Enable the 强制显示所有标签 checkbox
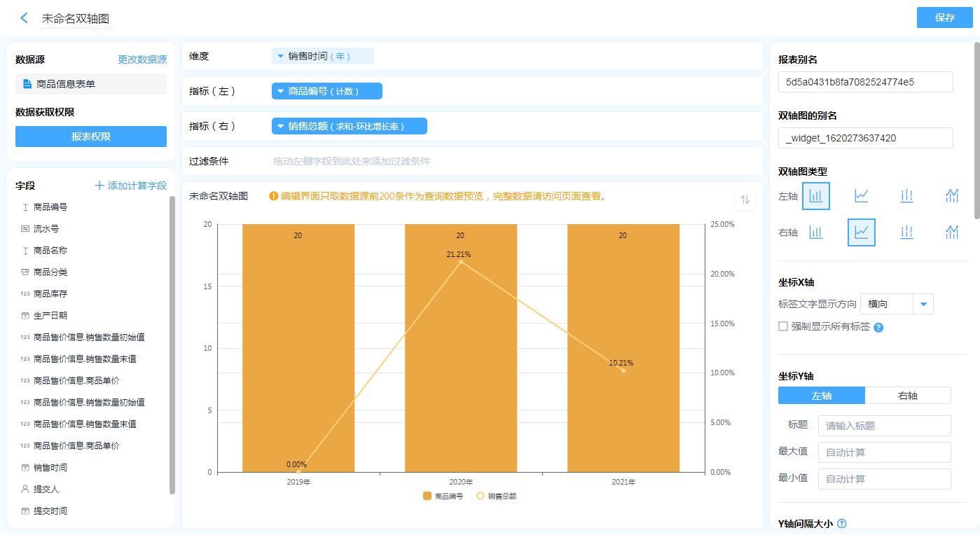Screen dimensions: 980x535 [x=783, y=326]
